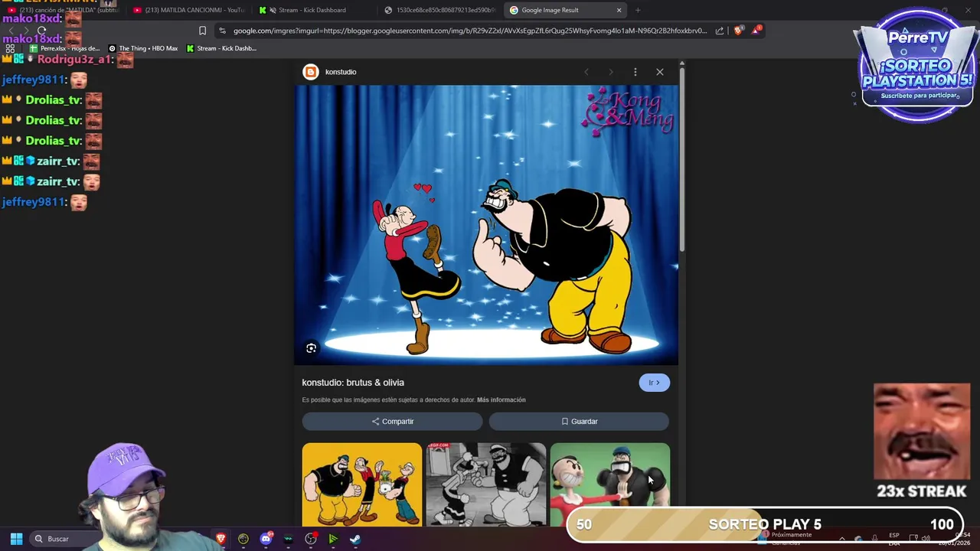This screenshot has width=980, height=551.
Task: Open related thumbnail with yellow background
Action: point(362,484)
